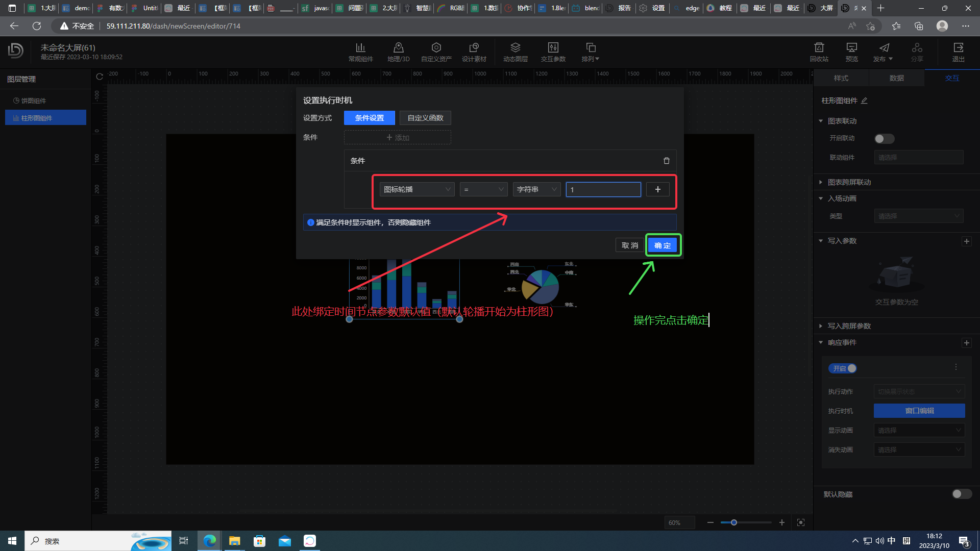Viewport: 980px width, 551px height.
Task: Select the 自定义函数 mode button
Action: tap(425, 118)
